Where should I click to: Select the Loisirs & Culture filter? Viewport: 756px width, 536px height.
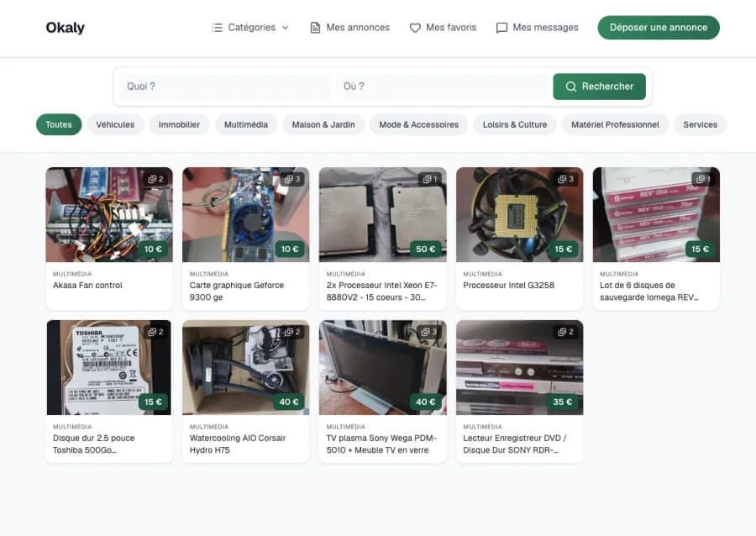(515, 124)
